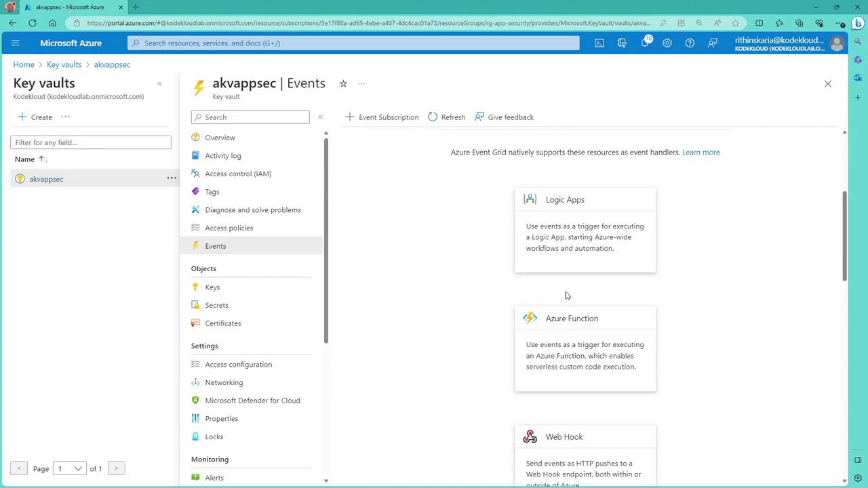The image size is (868, 488).
Task: Open context menu for the akvappsec row
Action: pos(172,178)
